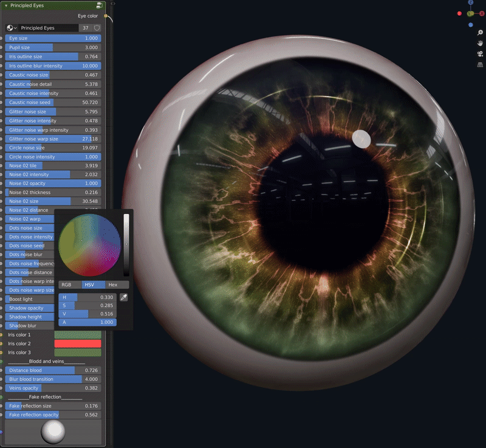Adjust the Iris outline size slider
The width and height of the screenshot is (486, 448).
[53, 57]
